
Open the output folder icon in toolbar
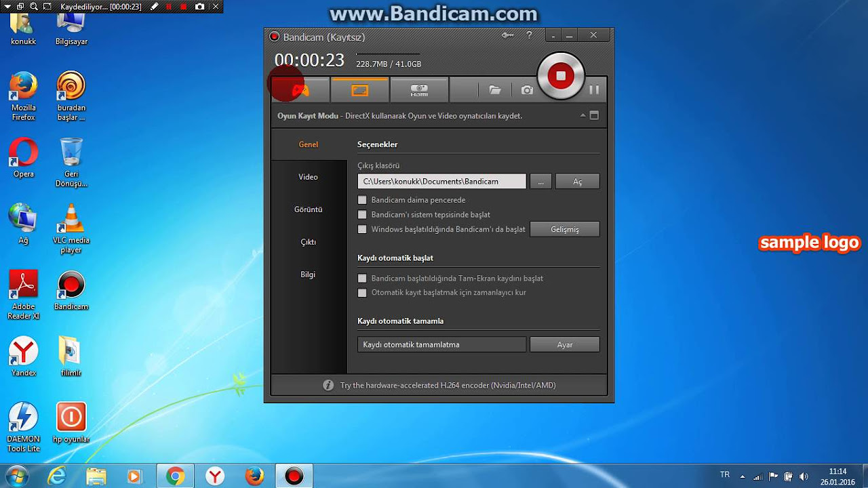pos(495,89)
